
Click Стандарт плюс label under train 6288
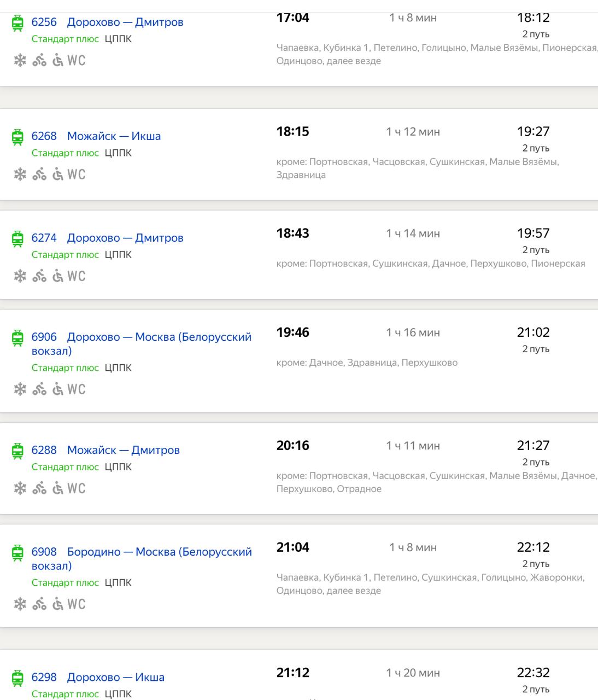tap(65, 467)
